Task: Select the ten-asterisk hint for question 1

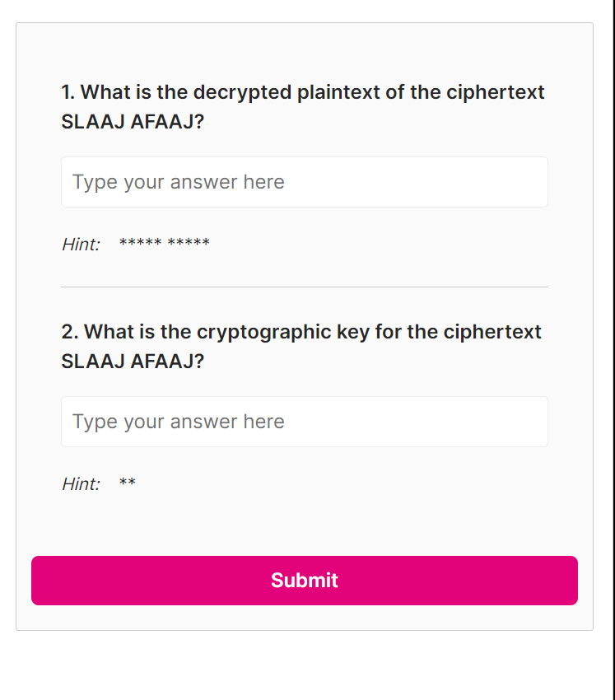Action: coord(164,244)
